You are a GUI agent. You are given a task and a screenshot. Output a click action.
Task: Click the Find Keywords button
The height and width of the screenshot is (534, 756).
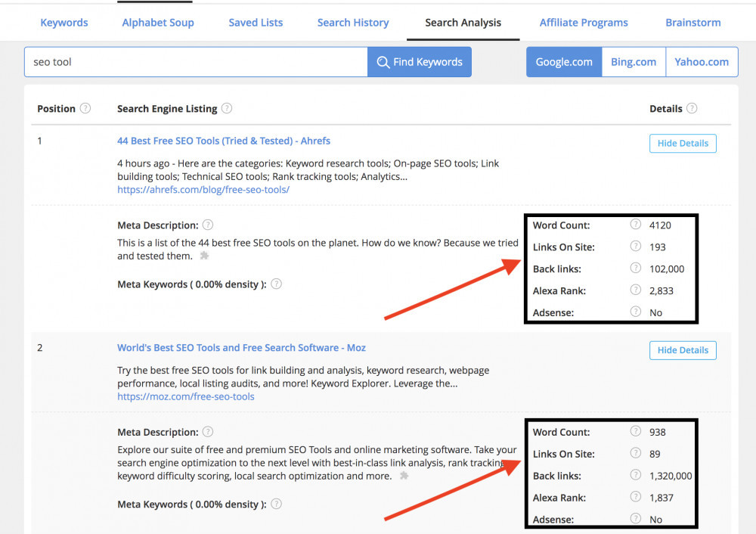(x=420, y=62)
